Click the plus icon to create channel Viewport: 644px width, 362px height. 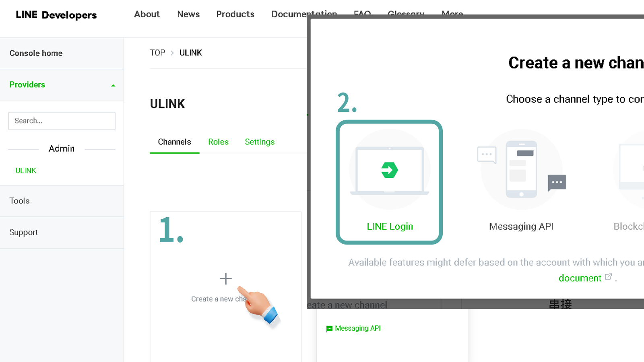(226, 278)
